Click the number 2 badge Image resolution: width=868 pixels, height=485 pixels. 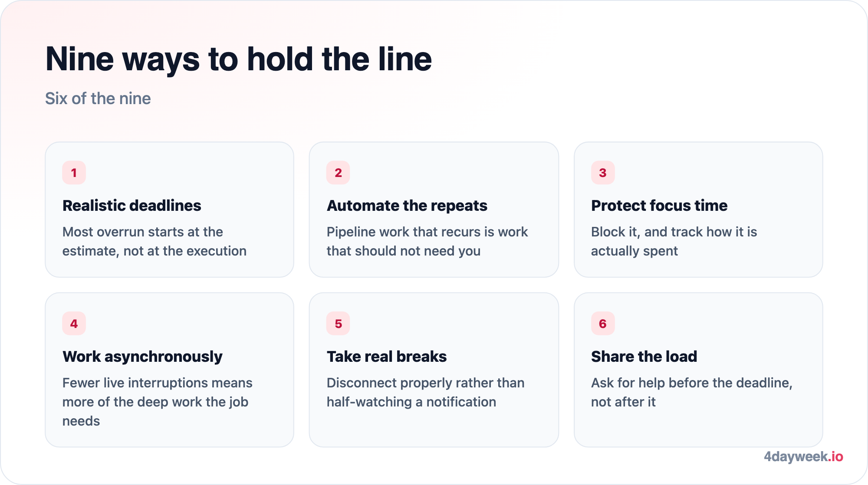point(338,173)
